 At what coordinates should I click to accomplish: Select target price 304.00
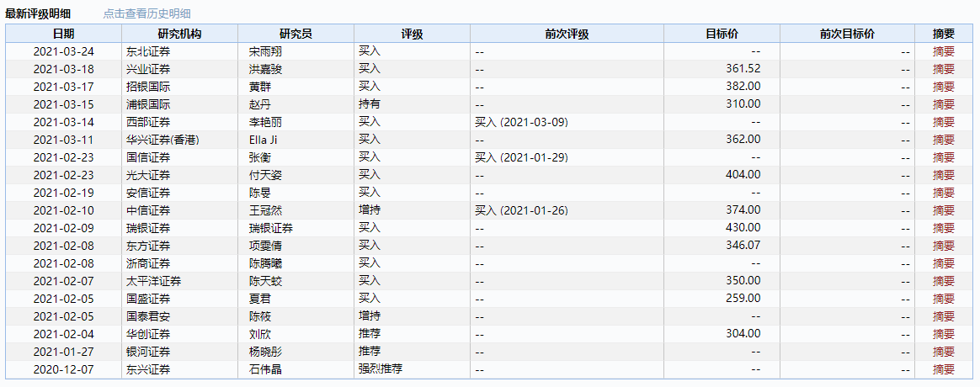pyautogui.click(x=743, y=333)
